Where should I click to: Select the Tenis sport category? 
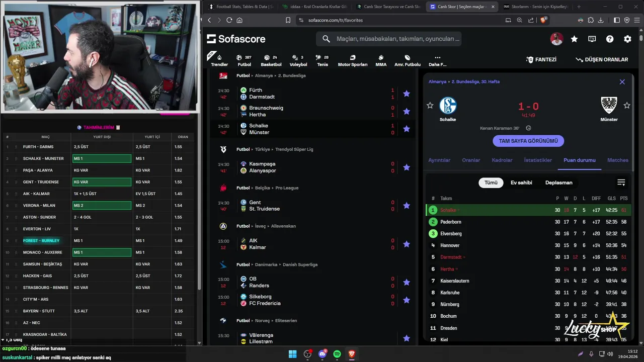pyautogui.click(x=323, y=60)
